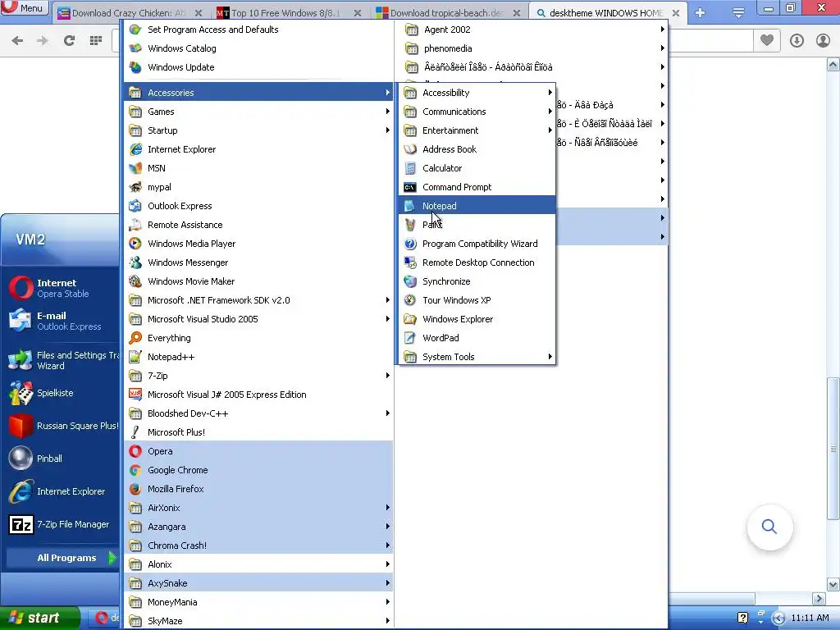Click the Program Compatibility Wizard icon
Screen dimensions: 840x630
[410, 244]
